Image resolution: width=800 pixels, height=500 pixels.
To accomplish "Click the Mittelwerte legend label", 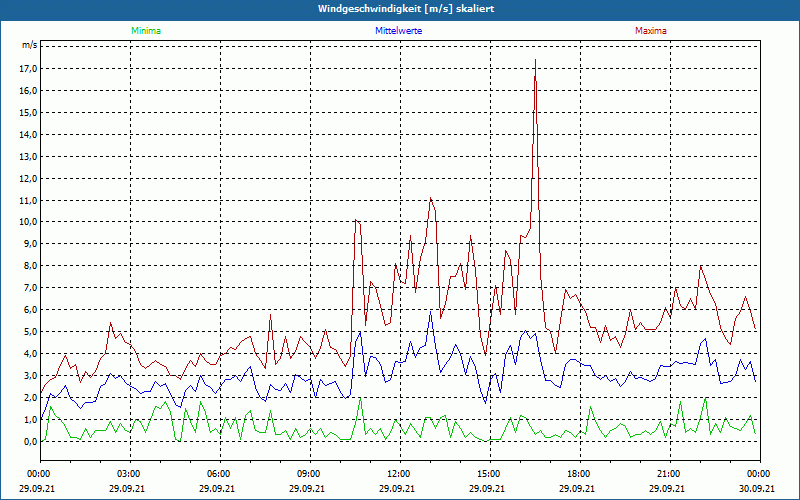I will click(x=398, y=31).
